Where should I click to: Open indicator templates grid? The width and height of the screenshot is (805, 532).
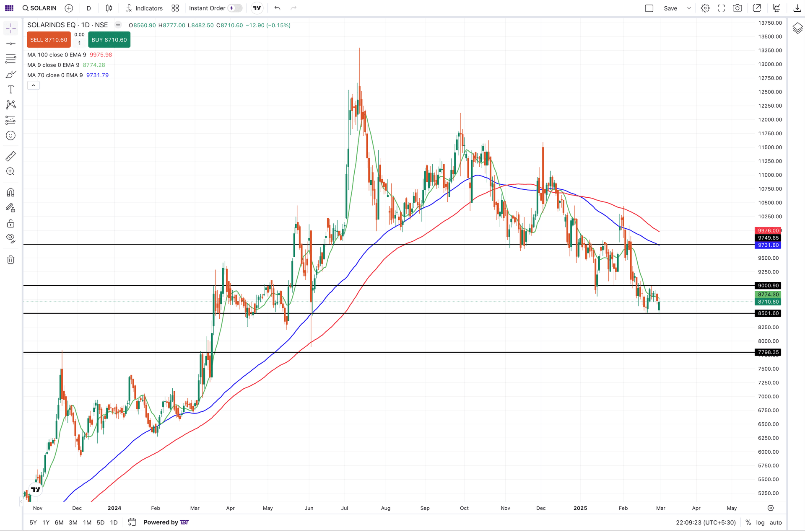tap(175, 8)
